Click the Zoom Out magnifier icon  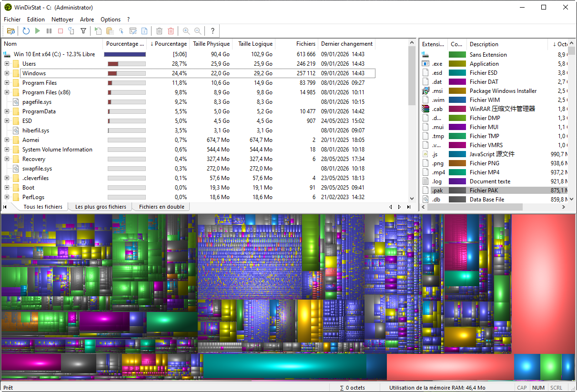(197, 31)
